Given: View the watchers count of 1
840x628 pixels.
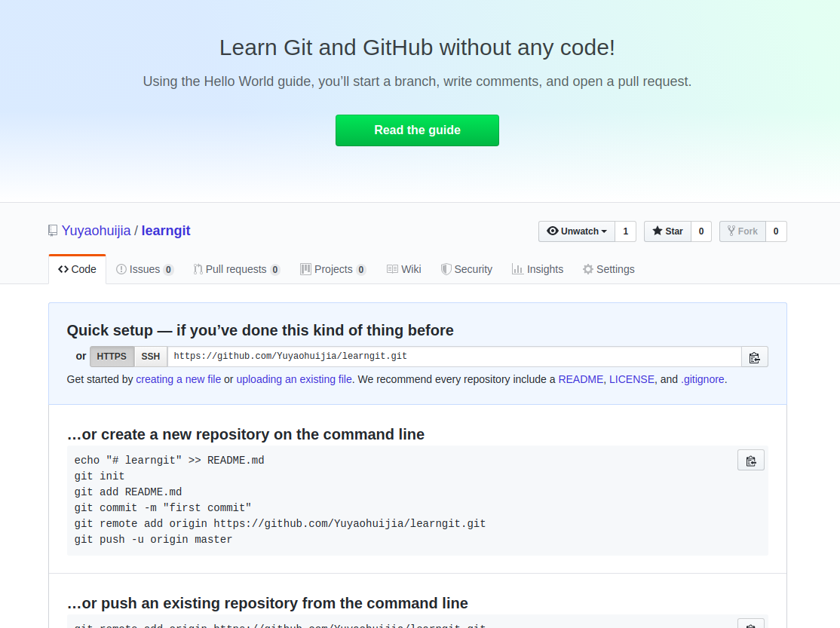Looking at the screenshot, I should coord(625,231).
